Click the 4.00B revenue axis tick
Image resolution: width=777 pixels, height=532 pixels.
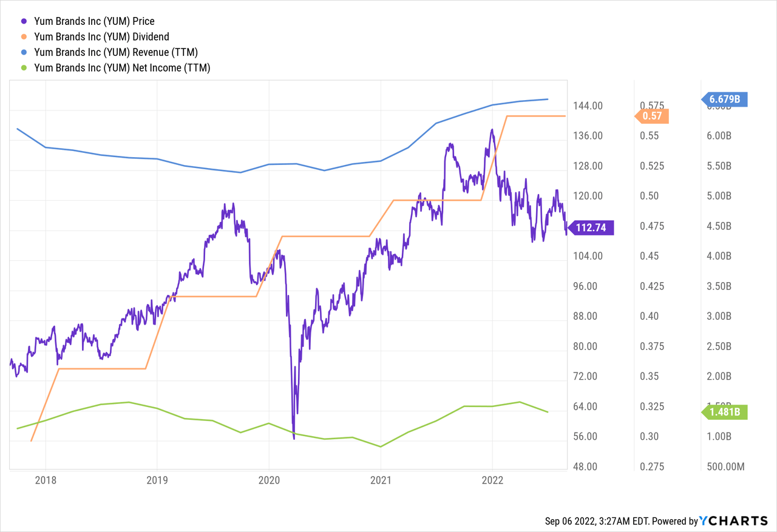pyautogui.click(x=719, y=256)
